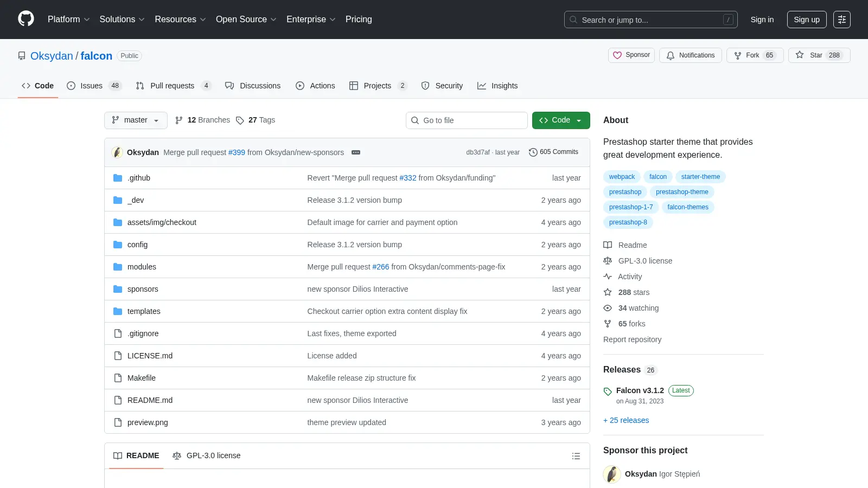This screenshot has height=488, width=868.
Task: Focus the Search or jump to field
Action: pos(651,20)
